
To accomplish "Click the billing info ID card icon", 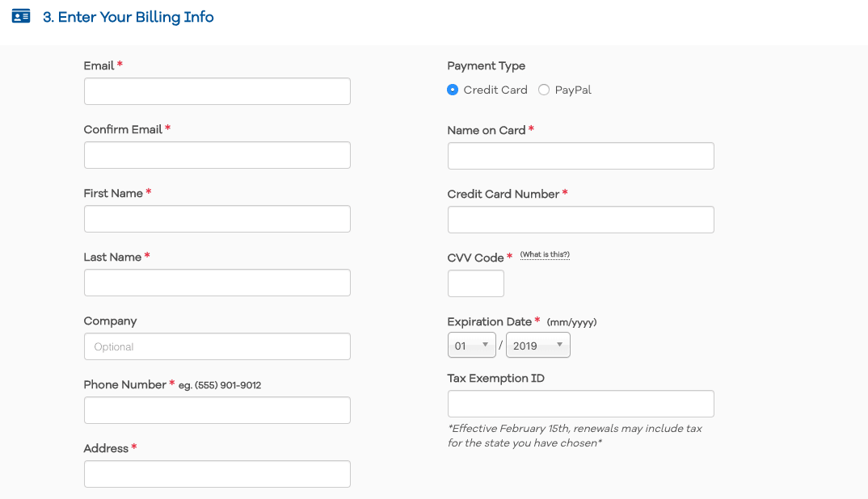I will point(21,16).
